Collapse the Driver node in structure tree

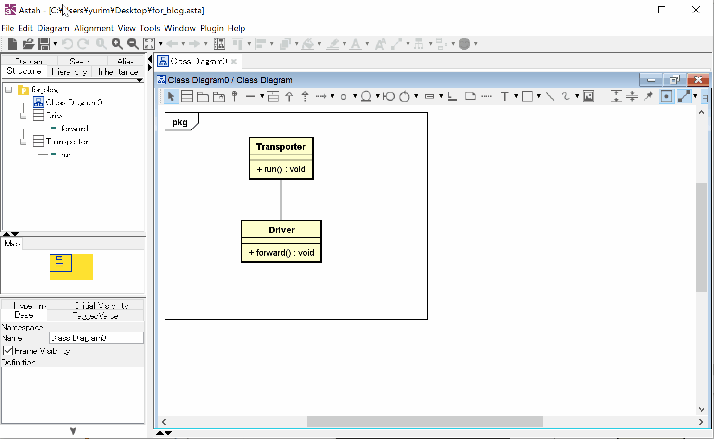[23, 115]
